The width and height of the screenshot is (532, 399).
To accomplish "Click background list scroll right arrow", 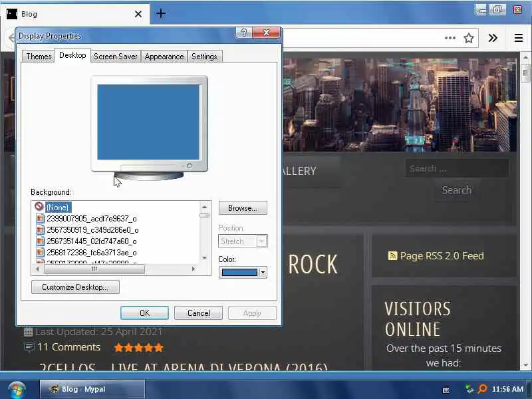I will [194, 269].
